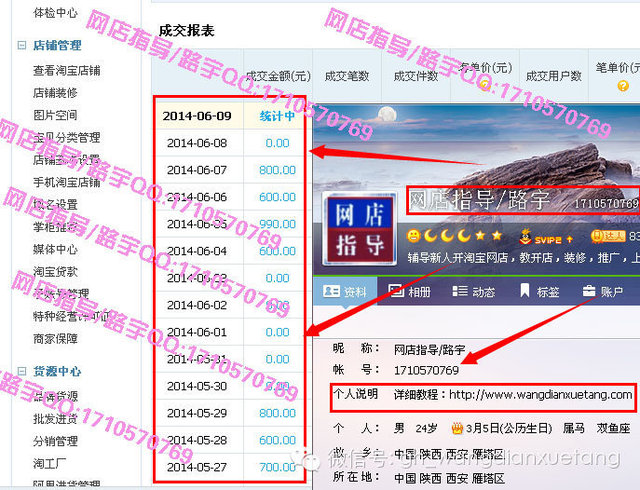Viewport: 640px width, 490px height.
Task: Select the 2014-06-09 date cell
Action: point(197,116)
